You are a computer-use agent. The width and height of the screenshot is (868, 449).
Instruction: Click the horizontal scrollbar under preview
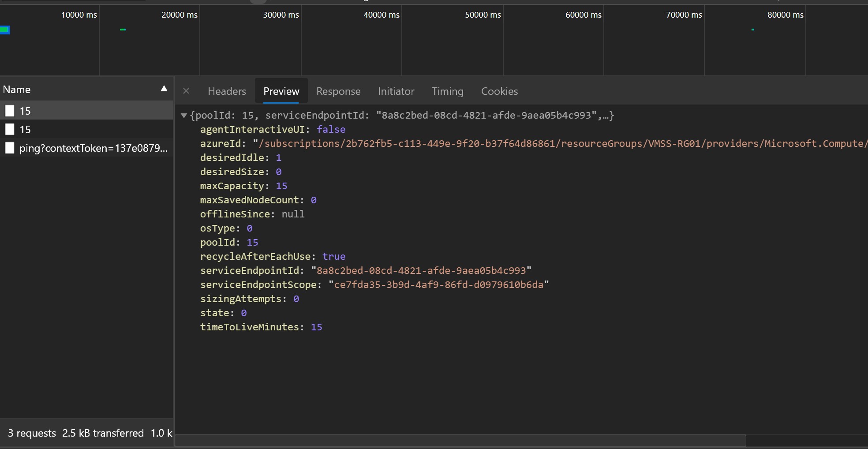(x=460, y=440)
